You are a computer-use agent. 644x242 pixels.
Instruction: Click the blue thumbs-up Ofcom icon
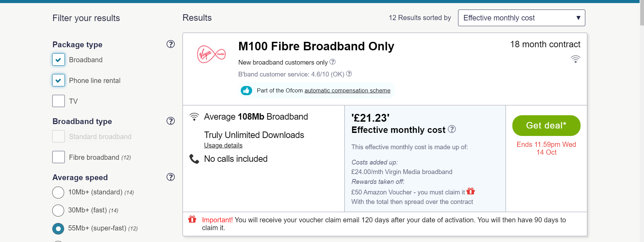(246, 90)
